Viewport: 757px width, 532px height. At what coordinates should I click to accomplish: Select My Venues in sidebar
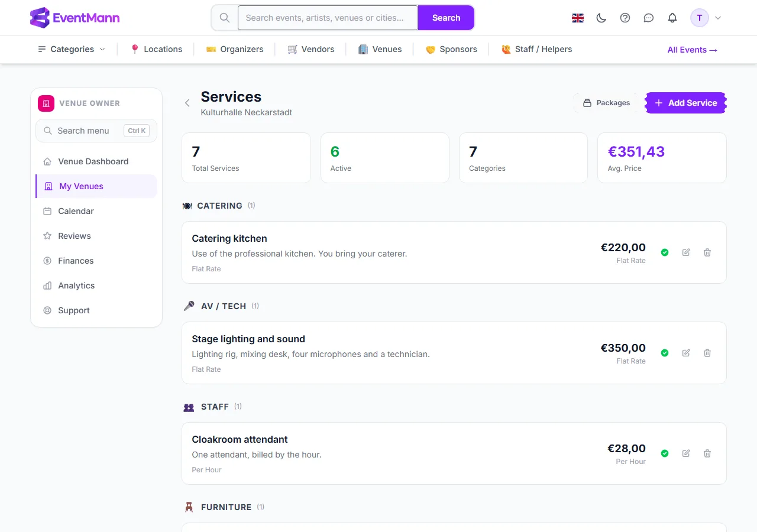tap(96, 186)
